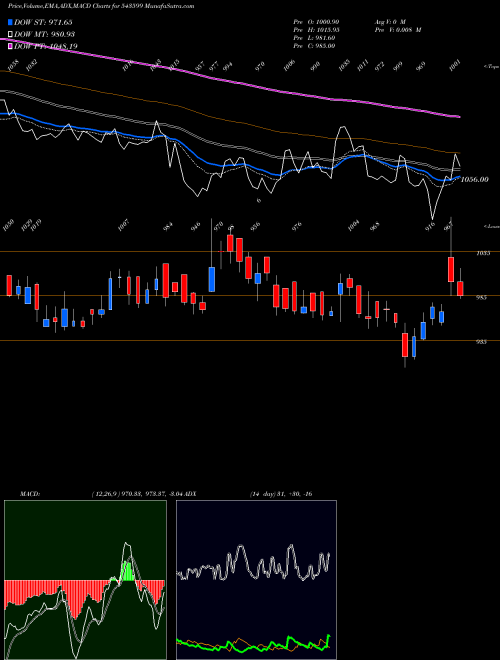The width and height of the screenshot is (500, 660).
Task: Click the '(14 day) 31, +30, -16' ADX text
Action: click(x=281, y=494)
